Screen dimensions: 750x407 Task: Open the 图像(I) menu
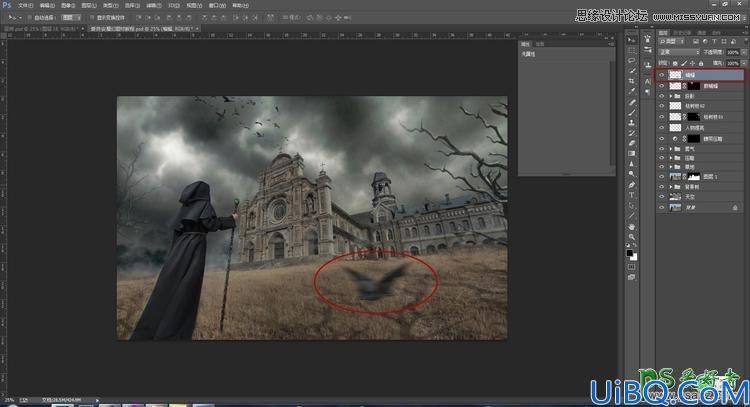[x=68, y=6]
